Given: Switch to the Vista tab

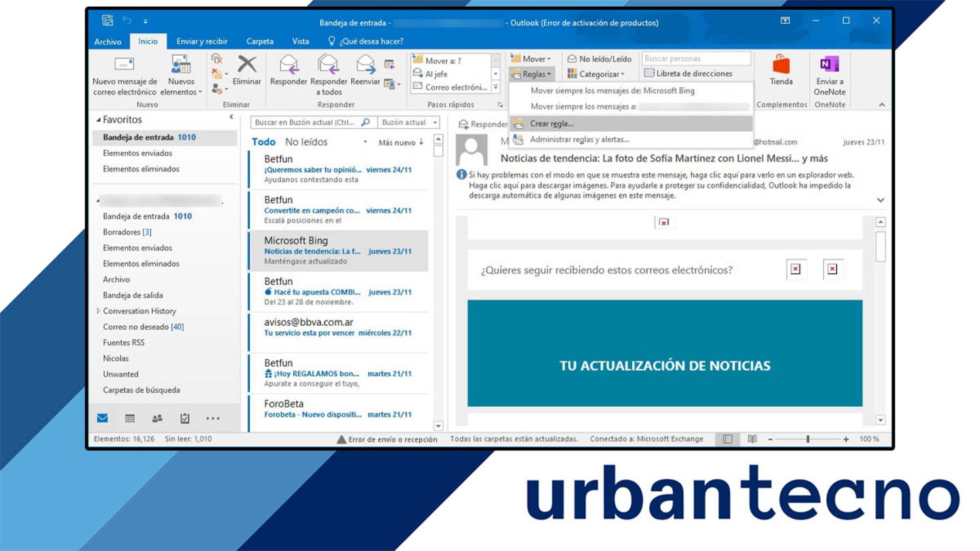Looking at the screenshot, I should tap(301, 41).
